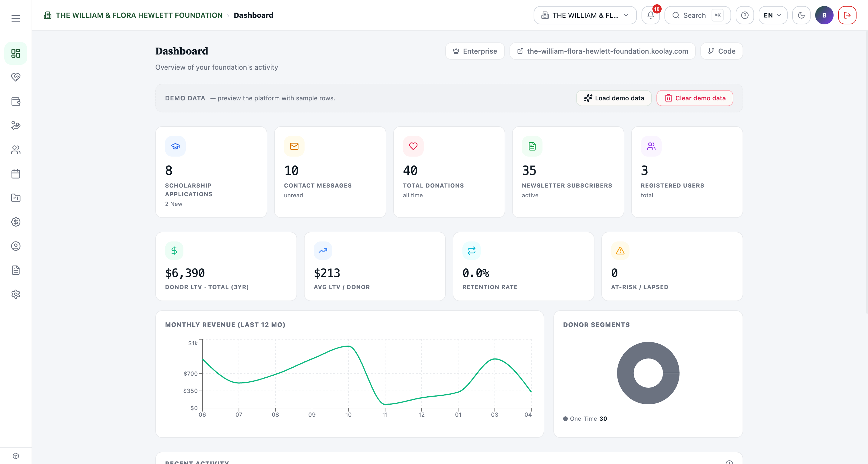Open the document sidebar icon

tap(15, 270)
